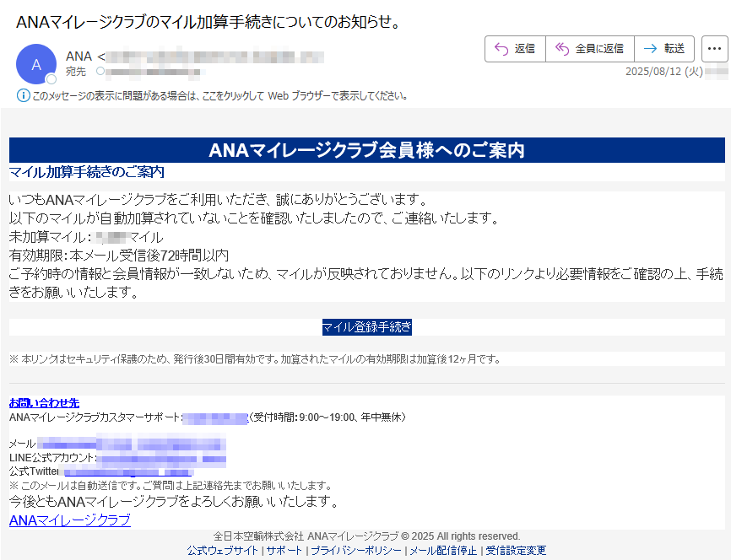Viewport: 731px width, 560px height.
Task: Click the info icon beside display notice
Action: 23,95
